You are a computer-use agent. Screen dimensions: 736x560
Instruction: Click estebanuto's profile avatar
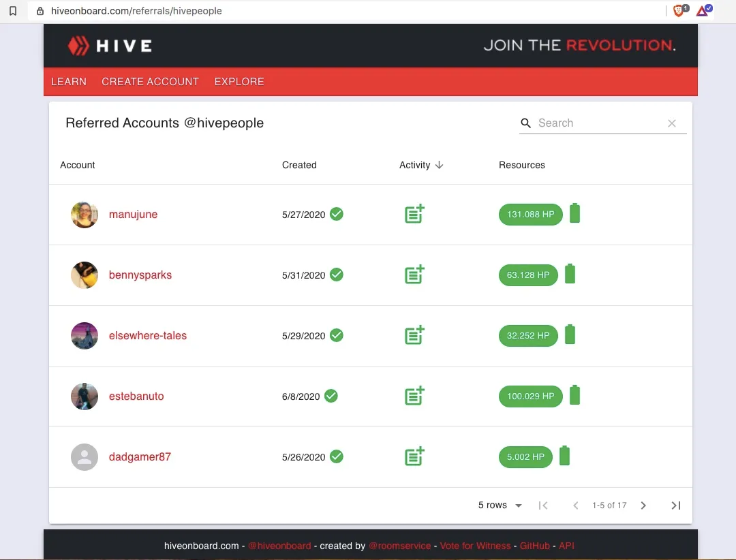pos(85,396)
